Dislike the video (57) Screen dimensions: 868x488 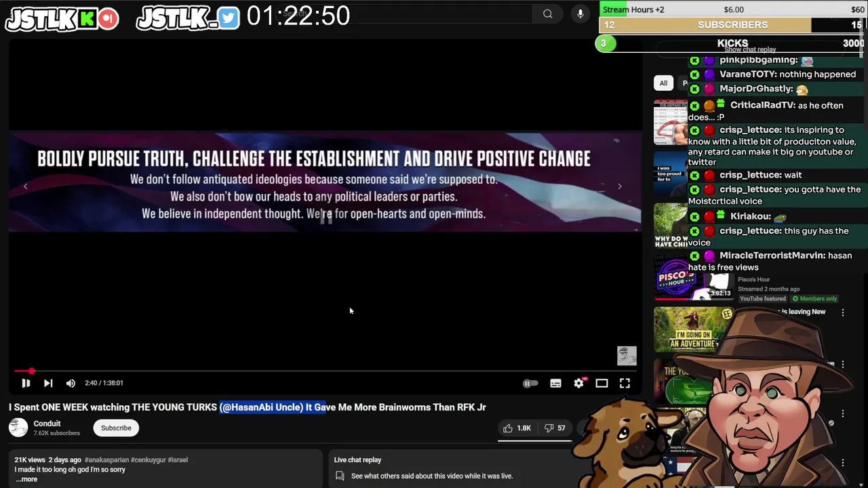click(554, 428)
